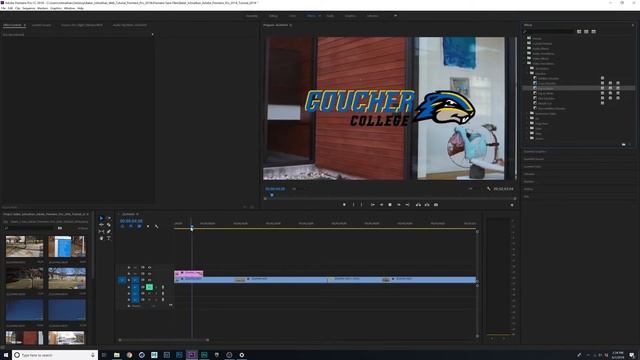The width and height of the screenshot is (640, 360).
Task: Click Mark In in Program monitor
Action: point(353,204)
